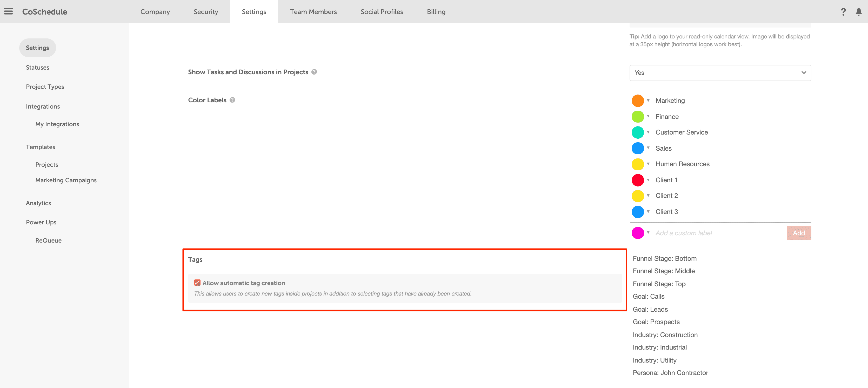Open Templates in the sidebar
Screen dimensions: 868x388
[x=41, y=147]
